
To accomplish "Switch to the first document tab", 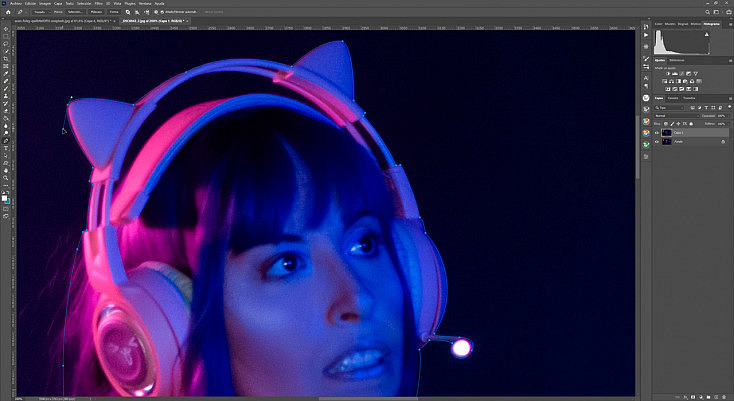I will pyautogui.click(x=63, y=21).
